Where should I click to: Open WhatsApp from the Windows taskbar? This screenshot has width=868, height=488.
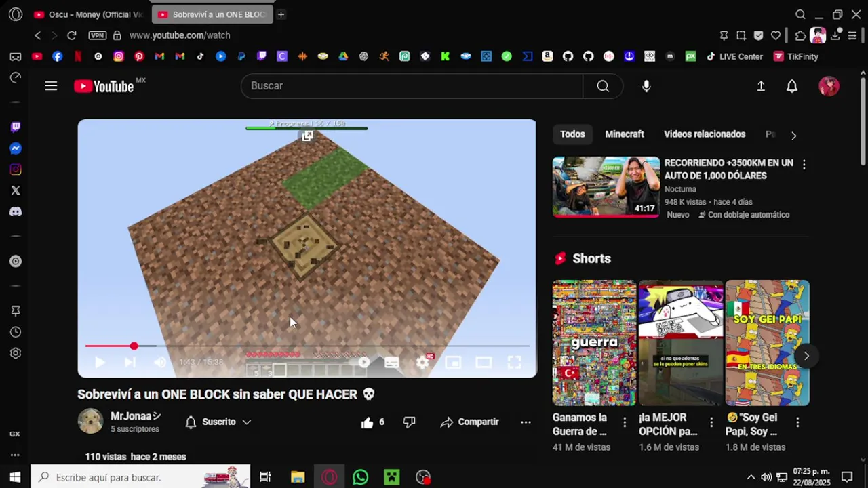(360, 477)
